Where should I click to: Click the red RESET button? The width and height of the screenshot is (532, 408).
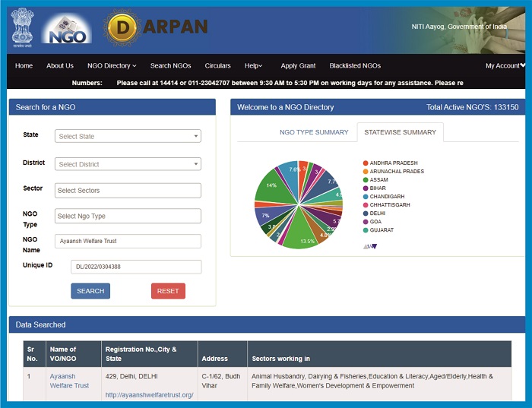[168, 291]
